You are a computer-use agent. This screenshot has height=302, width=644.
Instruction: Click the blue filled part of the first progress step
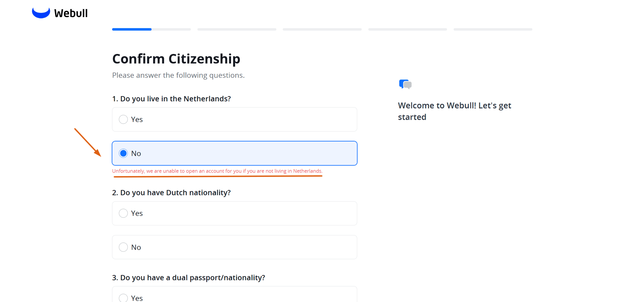(132, 29)
